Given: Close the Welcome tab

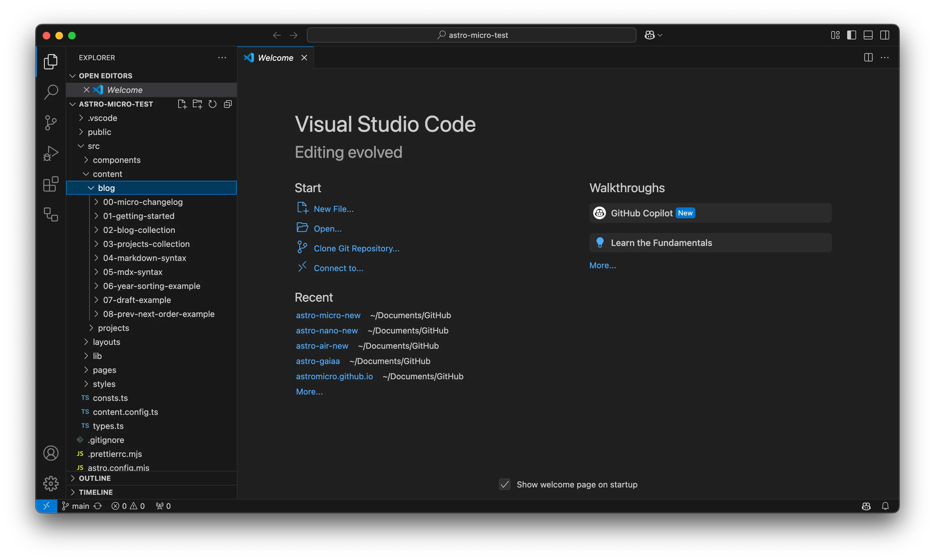Looking at the screenshot, I should 304,57.
